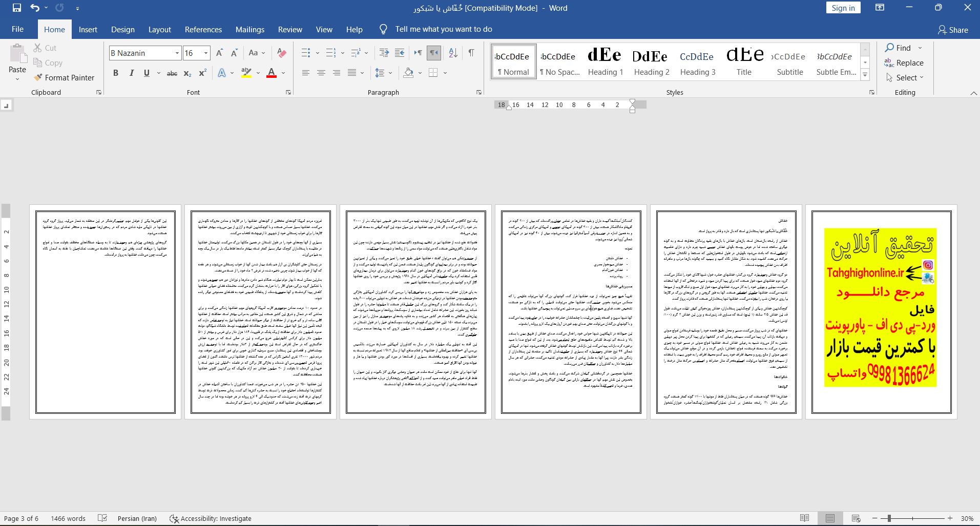Image resolution: width=980 pixels, height=526 pixels.
Task: Open the Paste clipboard icon
Action: click(17, 54)
